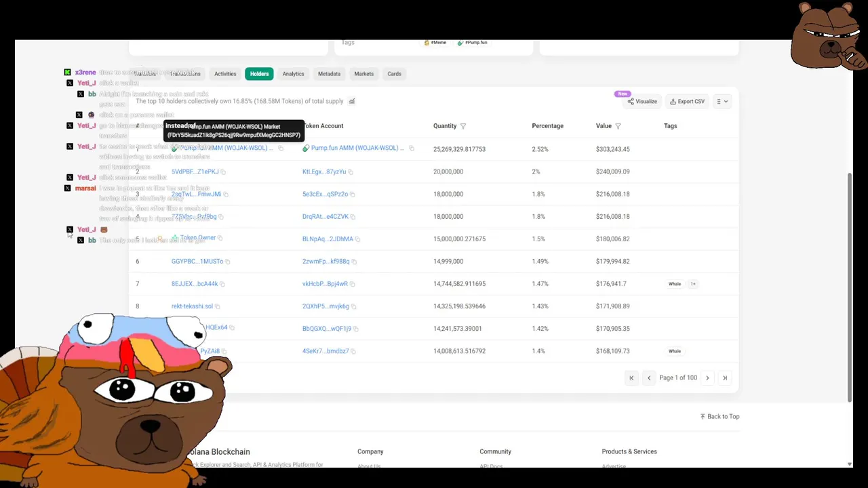This screenshot has height=488, width=868.
Task: Open the Token Owner account
Action: point(198,238)
